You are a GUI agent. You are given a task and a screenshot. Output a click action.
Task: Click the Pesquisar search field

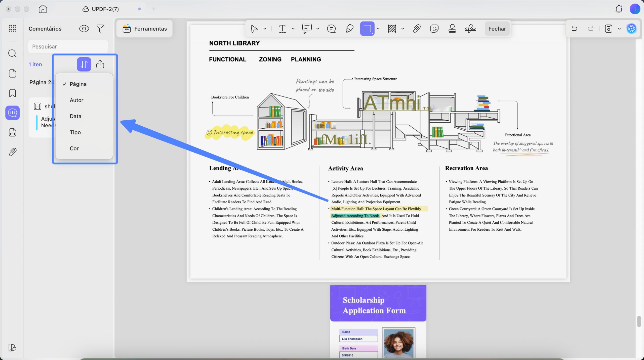(68, 46)
